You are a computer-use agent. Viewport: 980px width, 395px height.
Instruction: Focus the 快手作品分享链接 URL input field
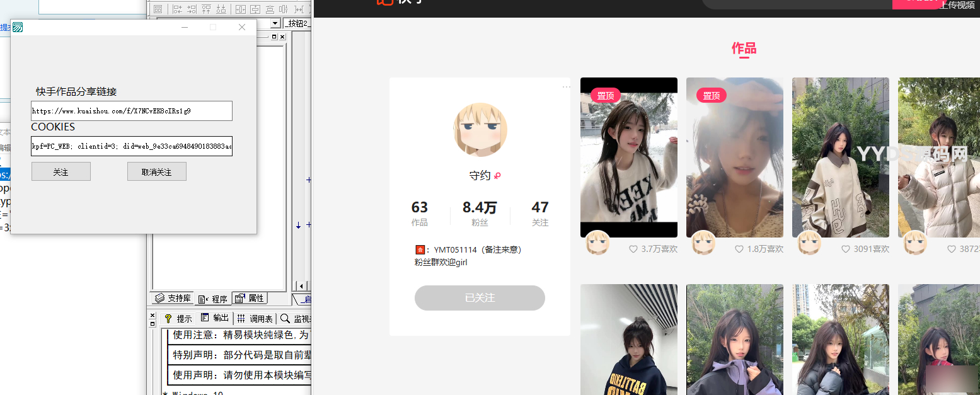[x=132, y=111]
